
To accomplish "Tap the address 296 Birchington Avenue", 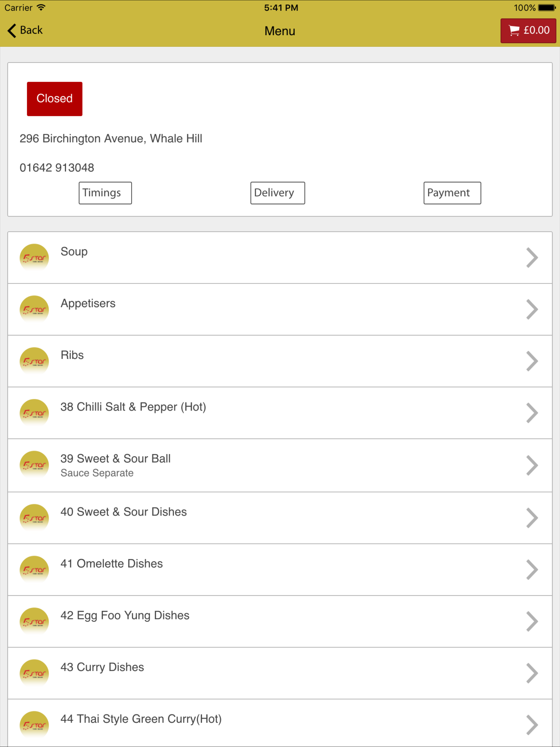I will tap(111, 138).
